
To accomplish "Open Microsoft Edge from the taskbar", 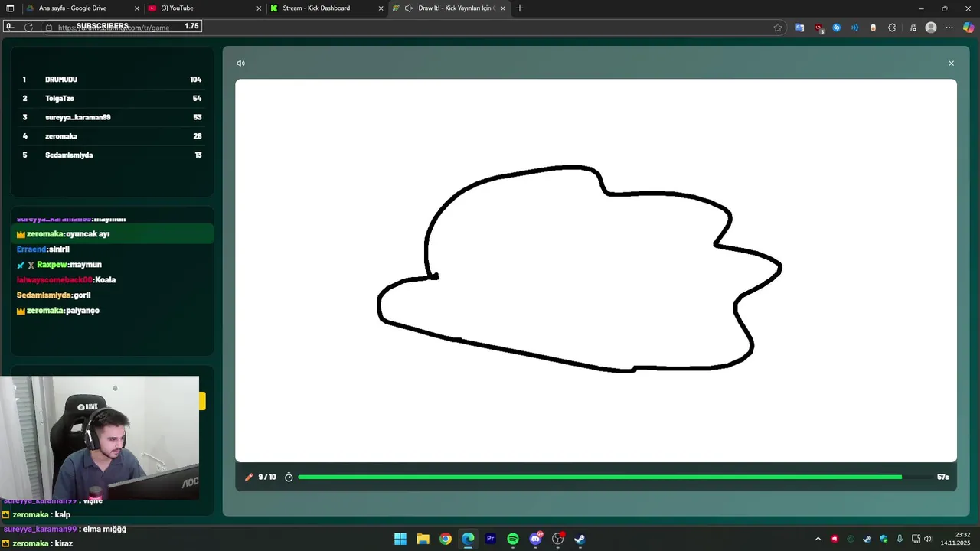I will coord(468,539).
